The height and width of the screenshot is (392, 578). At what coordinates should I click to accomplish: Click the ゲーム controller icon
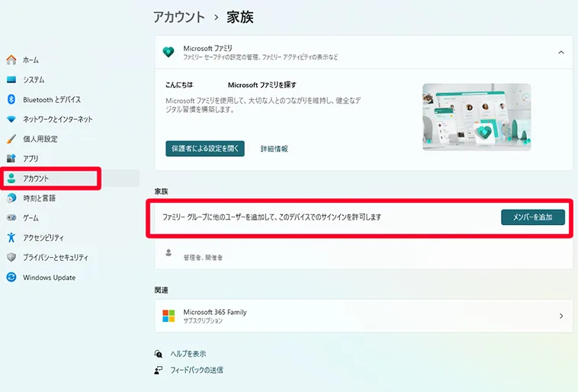[x=11, y=218]
